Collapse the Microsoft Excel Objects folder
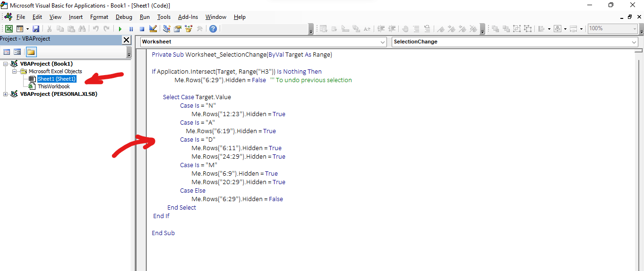Viewport: 644px width, 271px height. click(15, 71)
